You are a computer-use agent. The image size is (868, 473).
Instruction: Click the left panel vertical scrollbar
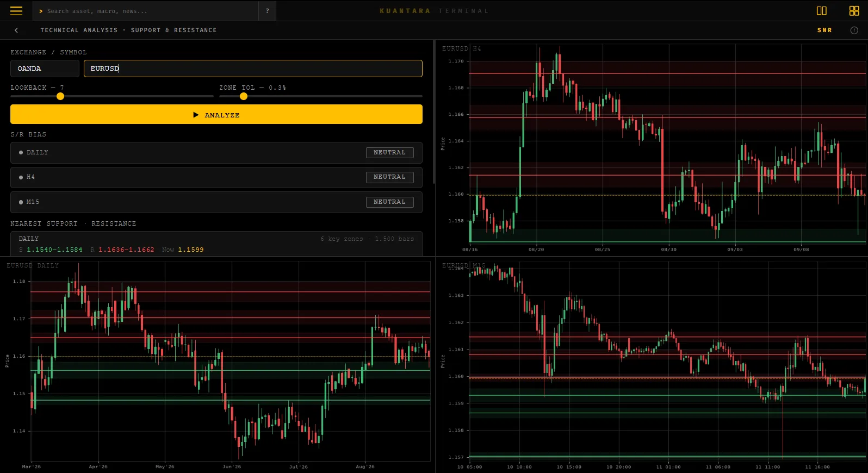[x=433, y=111]
